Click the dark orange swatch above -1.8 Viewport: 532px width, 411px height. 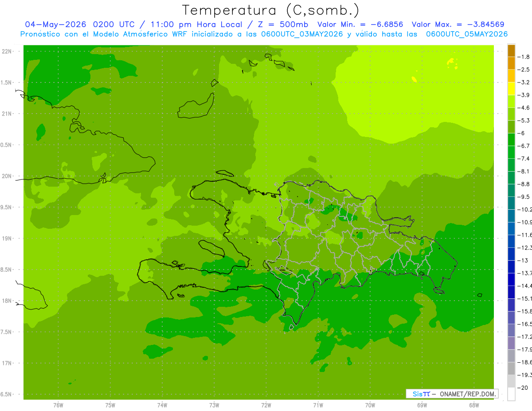coord(511,51)
